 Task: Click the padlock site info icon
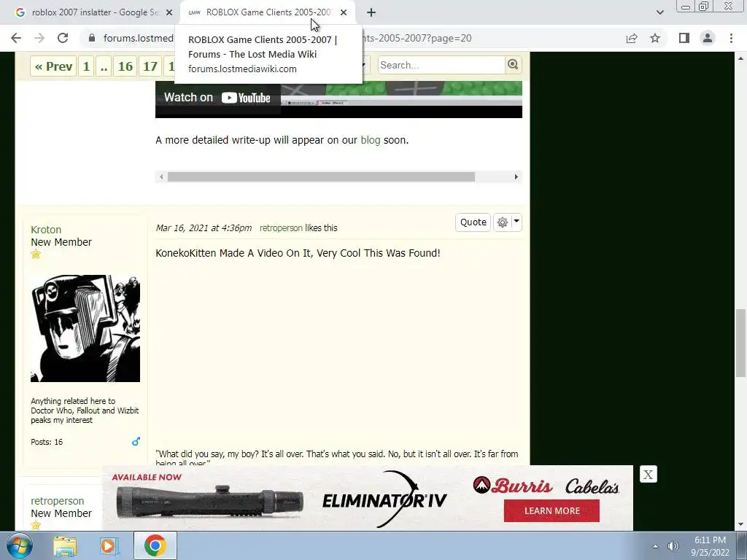click(92, 38)
